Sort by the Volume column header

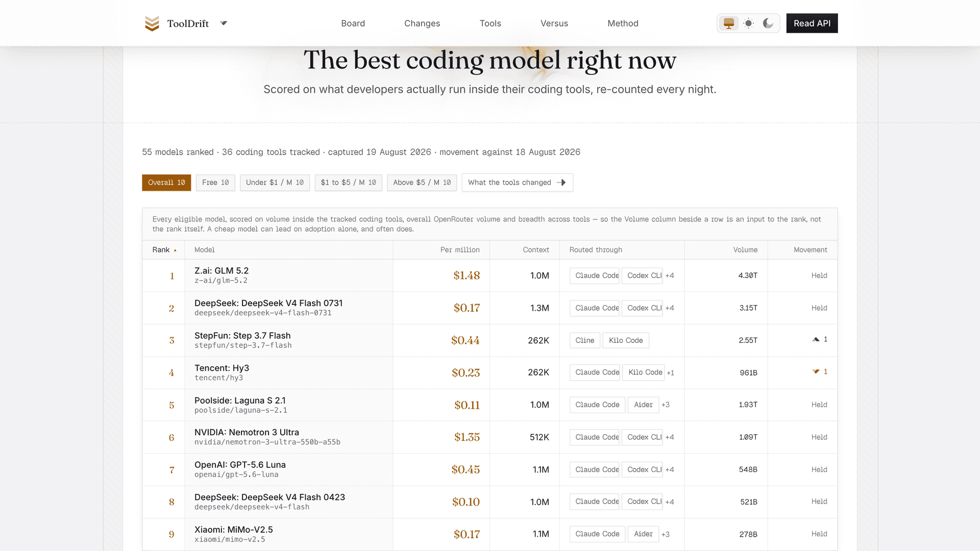click(745, 250)
